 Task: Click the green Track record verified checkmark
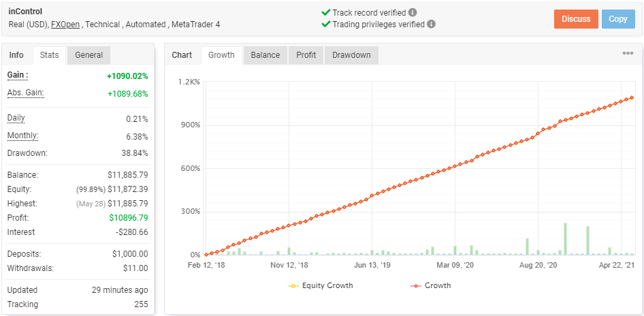click(x=325, y=12)
